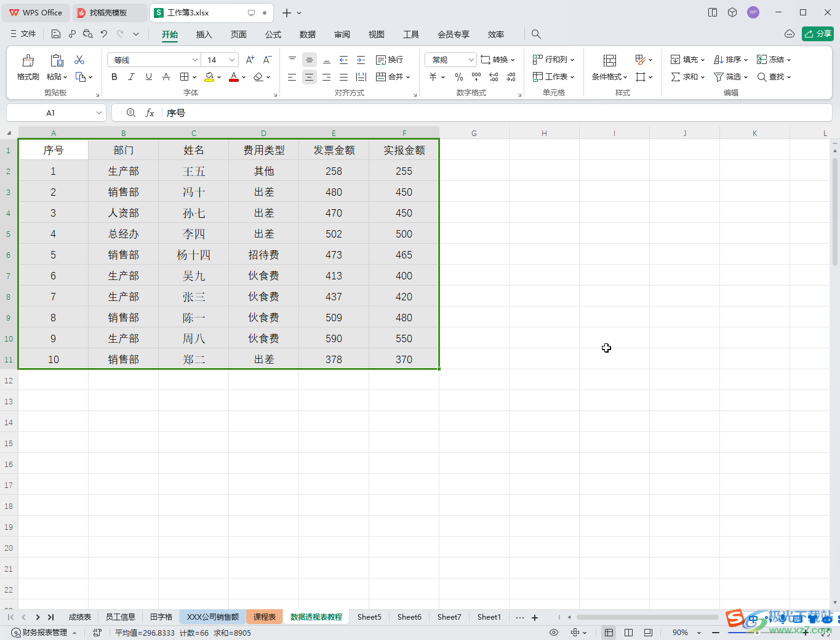This screenshot has height=640, width=840.
Task: Cut selection with the scissors icon
Action: (x=79, y=60)
